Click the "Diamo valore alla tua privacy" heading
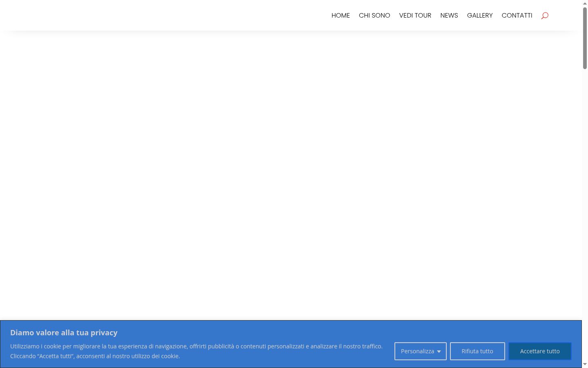The width and height of the screenshot is (588, 368). coord(64,332)
